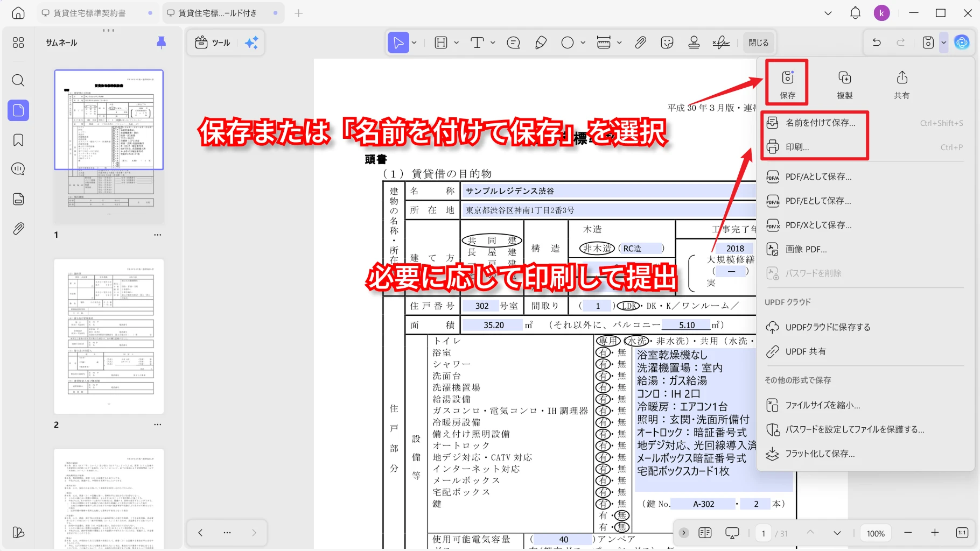Open page 1 thumbnail more options
The height and width of the screenshot is (551, 980).
pos(157,235)
